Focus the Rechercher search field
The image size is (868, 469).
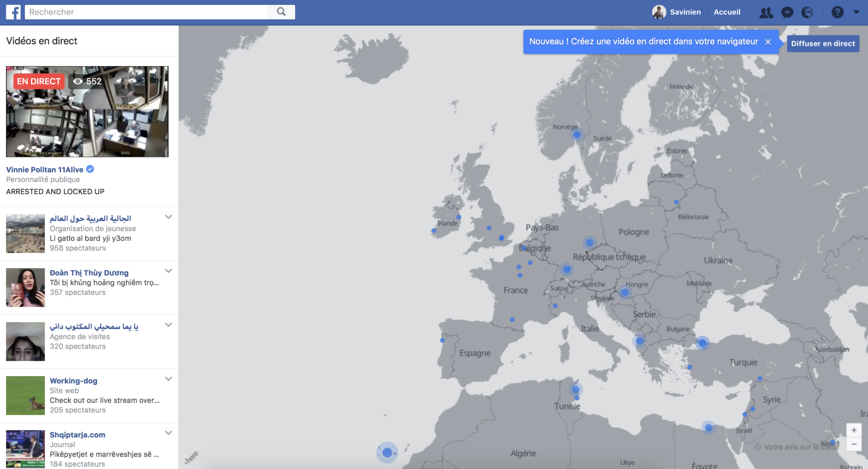coord(147,12)
